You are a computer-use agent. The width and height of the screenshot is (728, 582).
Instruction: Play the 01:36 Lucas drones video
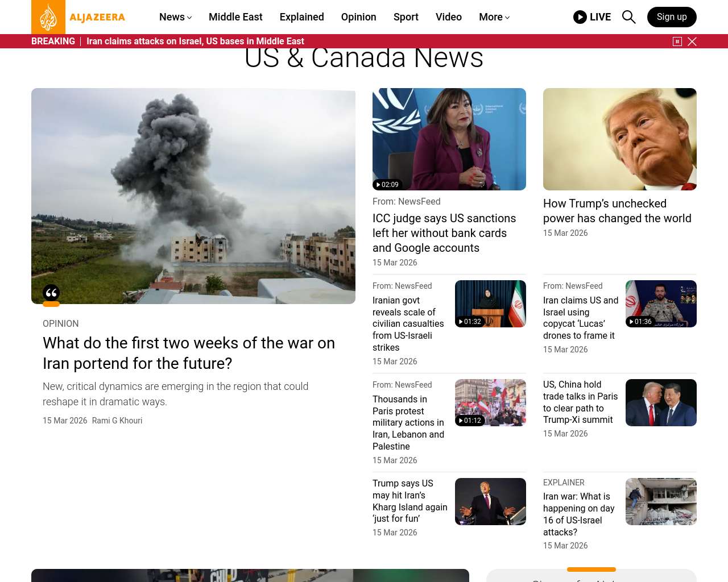click(x=641, y=322)
